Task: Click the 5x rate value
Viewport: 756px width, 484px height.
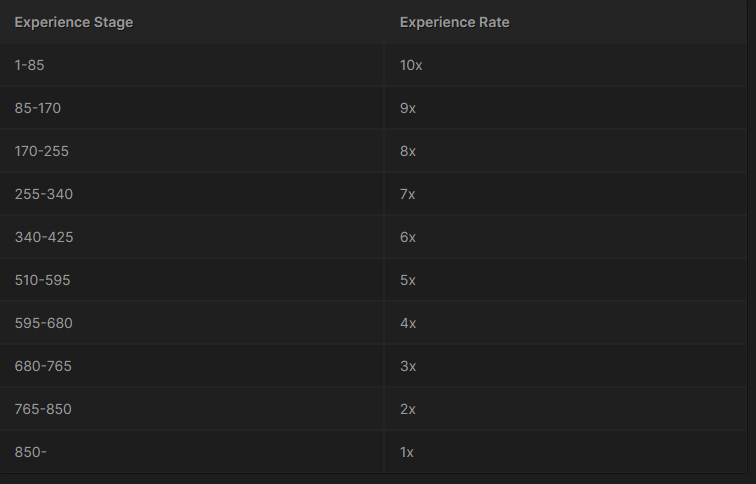Action: point(408,280)
